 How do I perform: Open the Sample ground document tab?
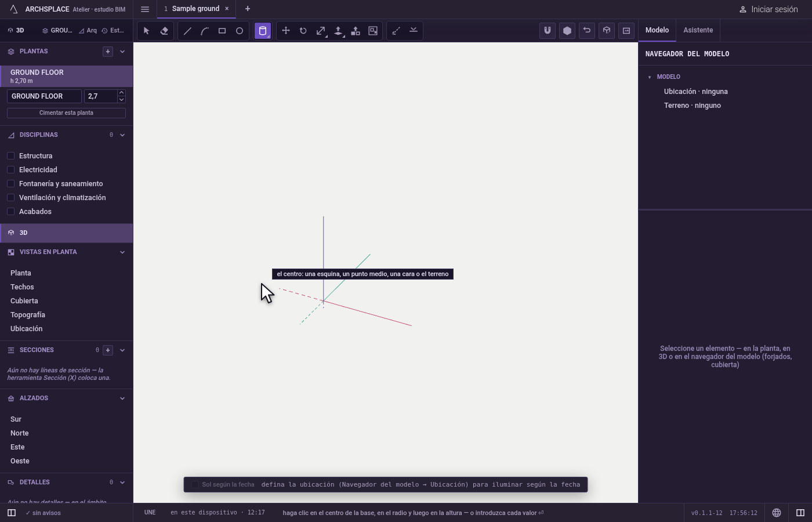(196, 9)
